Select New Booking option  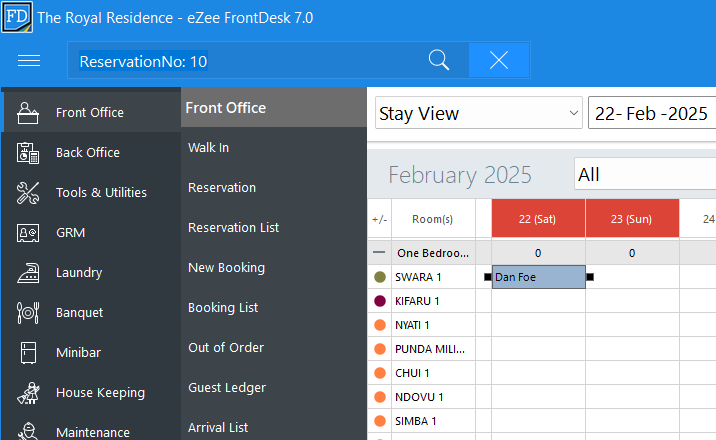click(226, 268)
